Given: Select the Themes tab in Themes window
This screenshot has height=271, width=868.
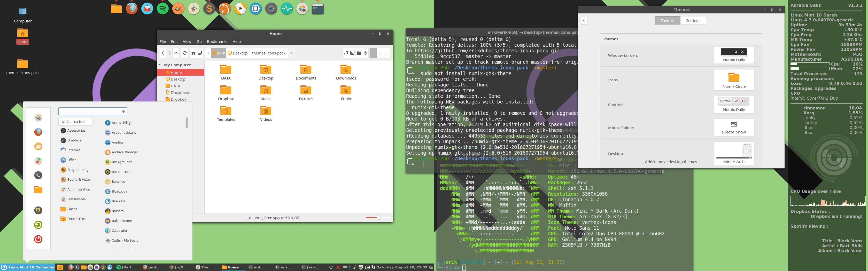Looking at the screenshot, I should click(667, 21).
